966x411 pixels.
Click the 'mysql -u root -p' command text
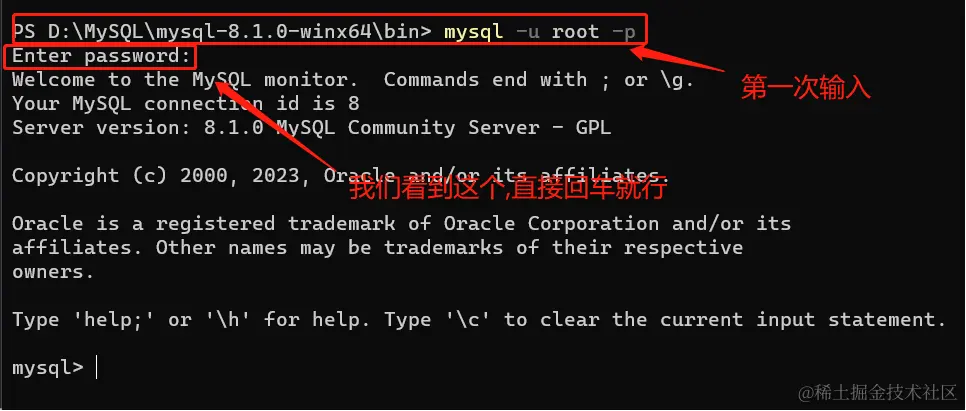(540, 31)
